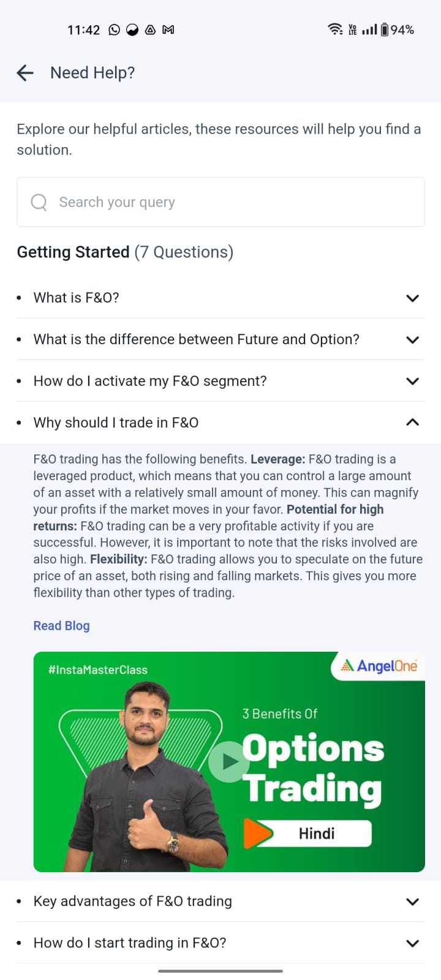Play the Options Trading video

(x=229, y=761)
